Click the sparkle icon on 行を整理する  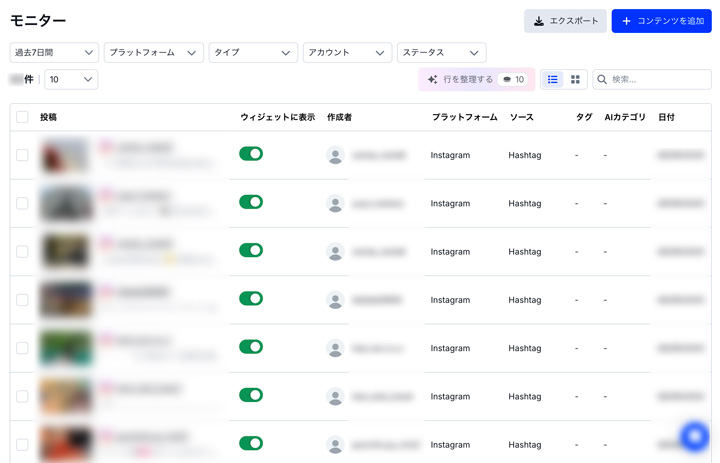(x=432, y=79)
